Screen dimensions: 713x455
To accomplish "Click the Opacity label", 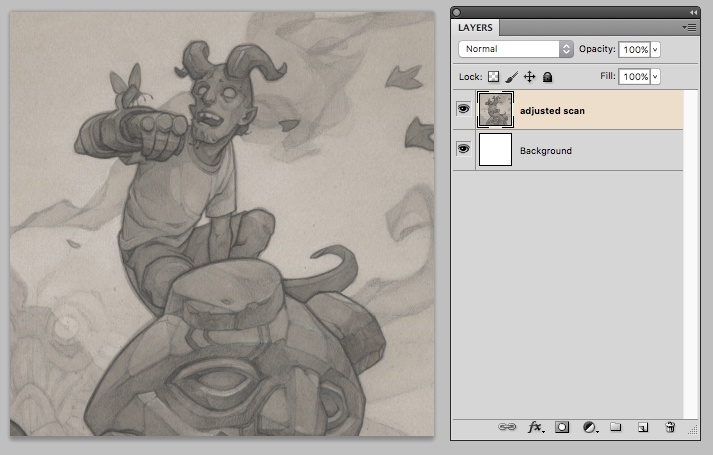I will point(597,49).
